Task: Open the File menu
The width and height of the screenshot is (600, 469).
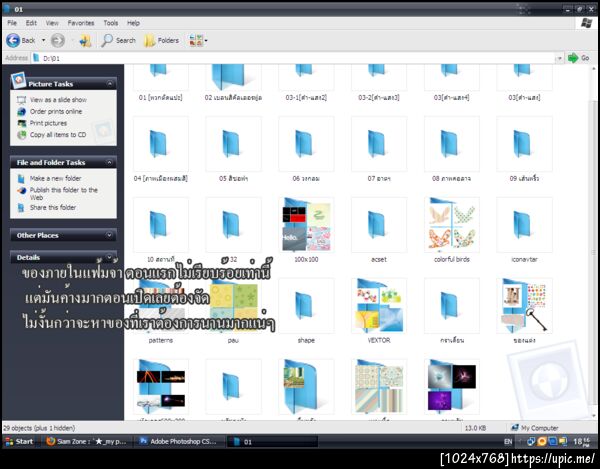Action: pos(12,23)
